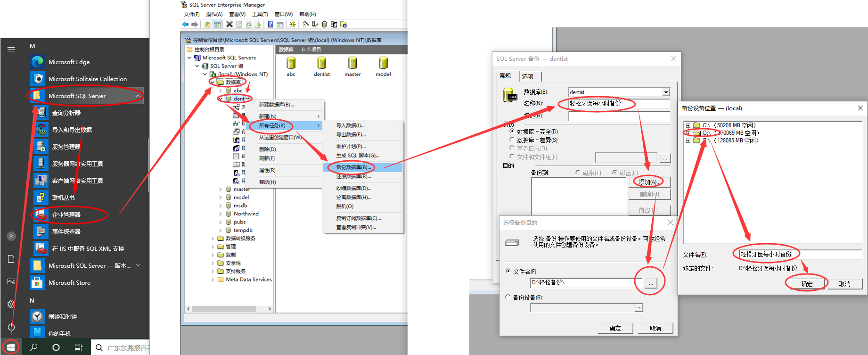Select the tempdb database in the tree
Viewport: 868px width, 355px height.
coord(243,230)
